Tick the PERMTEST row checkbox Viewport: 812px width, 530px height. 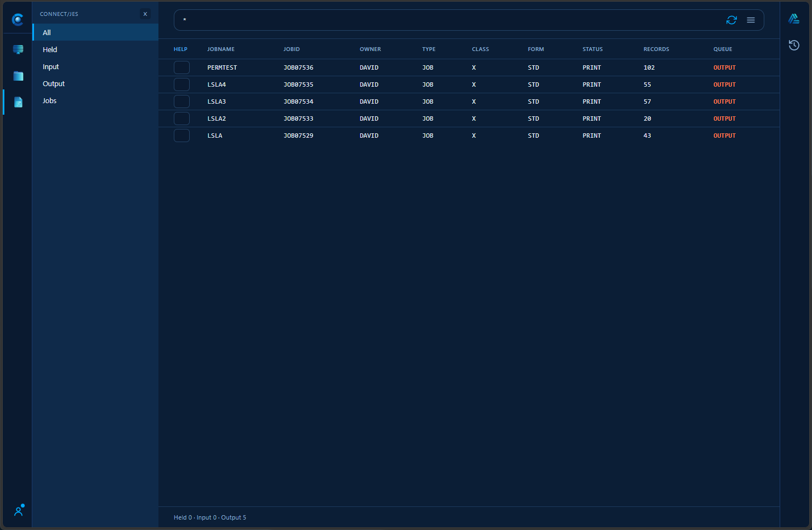(x=181, y=67)
